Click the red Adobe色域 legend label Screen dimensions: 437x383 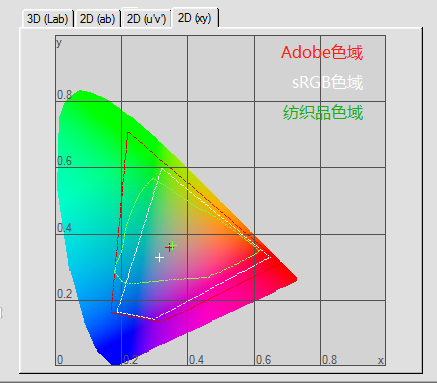tap(322, 52)
